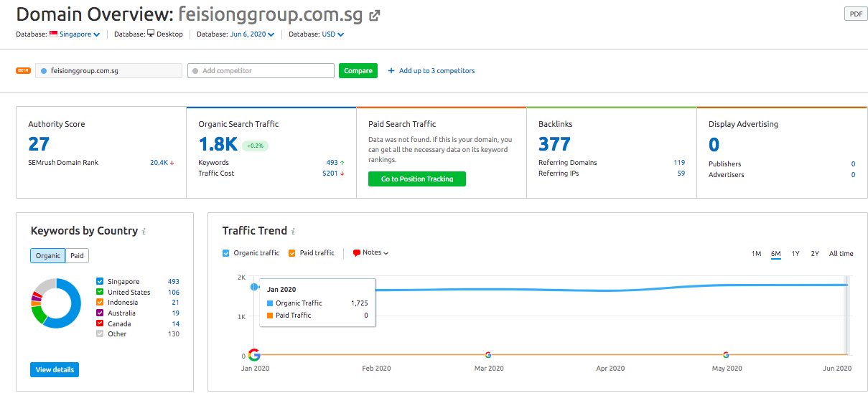This screenshot has height=393, width=868.
Task: Click the plus icon for adding competitors
Action: click(x=391, y=71)
